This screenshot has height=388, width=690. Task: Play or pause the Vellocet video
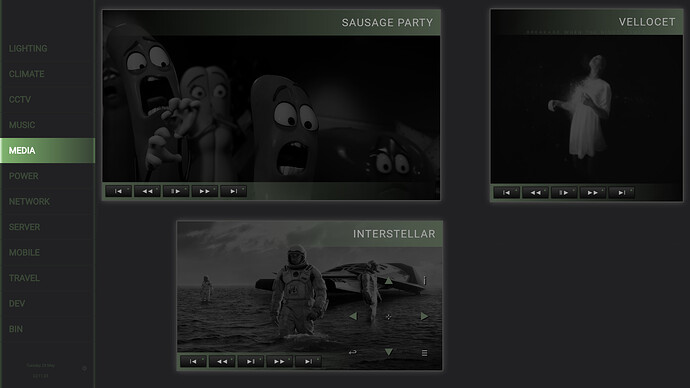tap(564, 193)
